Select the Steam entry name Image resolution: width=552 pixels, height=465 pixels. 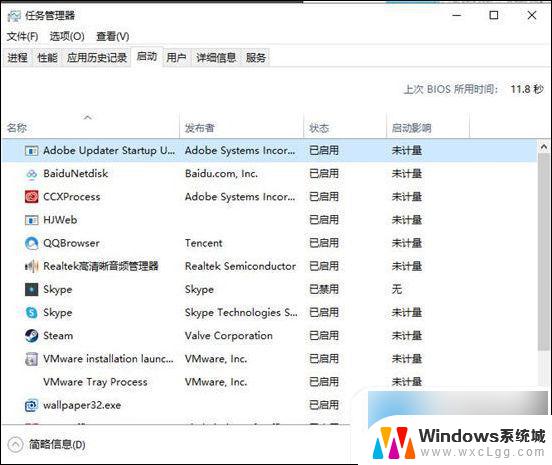pos(58,336)
